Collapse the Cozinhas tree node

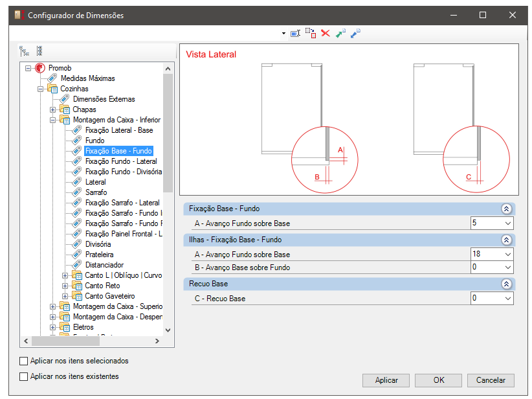(40, 89)
